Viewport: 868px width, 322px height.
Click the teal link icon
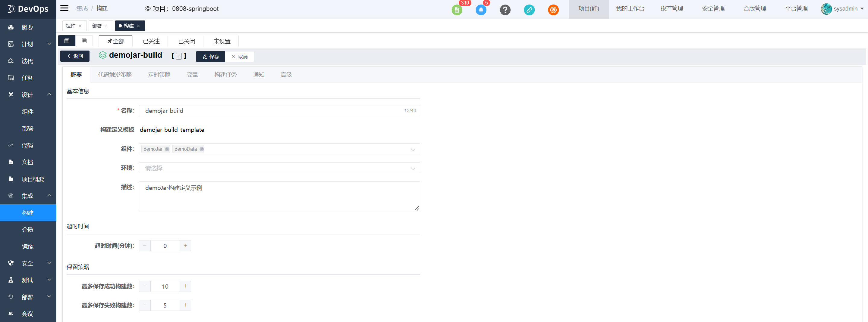click(529, 10)
